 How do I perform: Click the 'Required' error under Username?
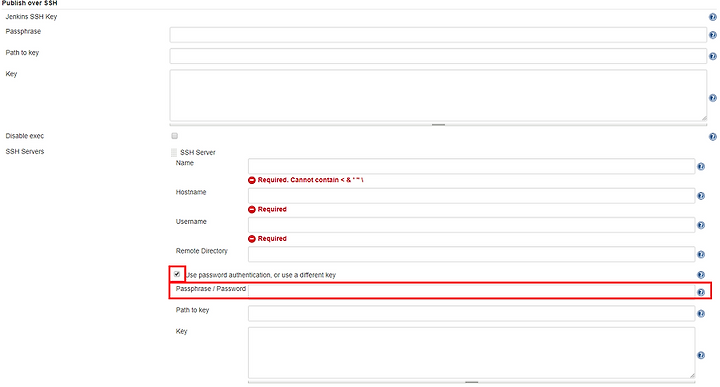[272, 239]
